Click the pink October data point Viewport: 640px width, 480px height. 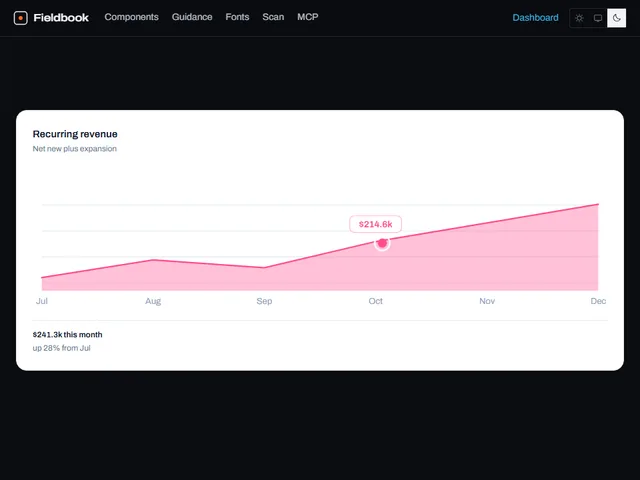tap(382, 243)
